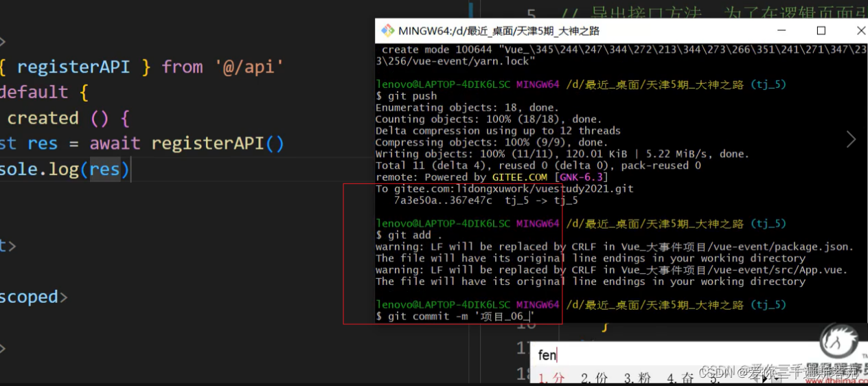Click the 'scoped>' text in code editor
868x386 pixels.
click(34, 297)
